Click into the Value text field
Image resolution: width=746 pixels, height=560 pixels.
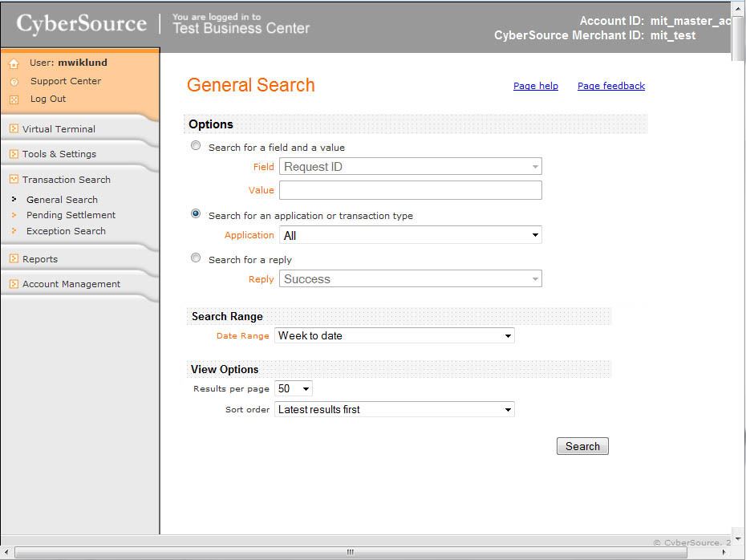(411, 190)
